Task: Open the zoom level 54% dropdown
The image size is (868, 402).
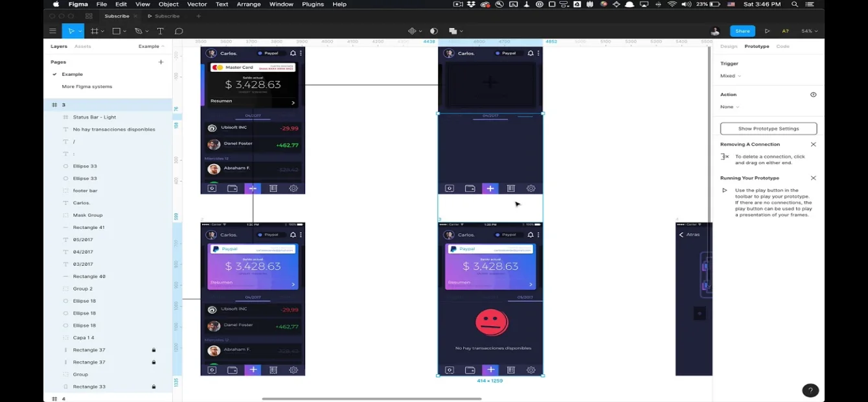Action: (809, 31)
